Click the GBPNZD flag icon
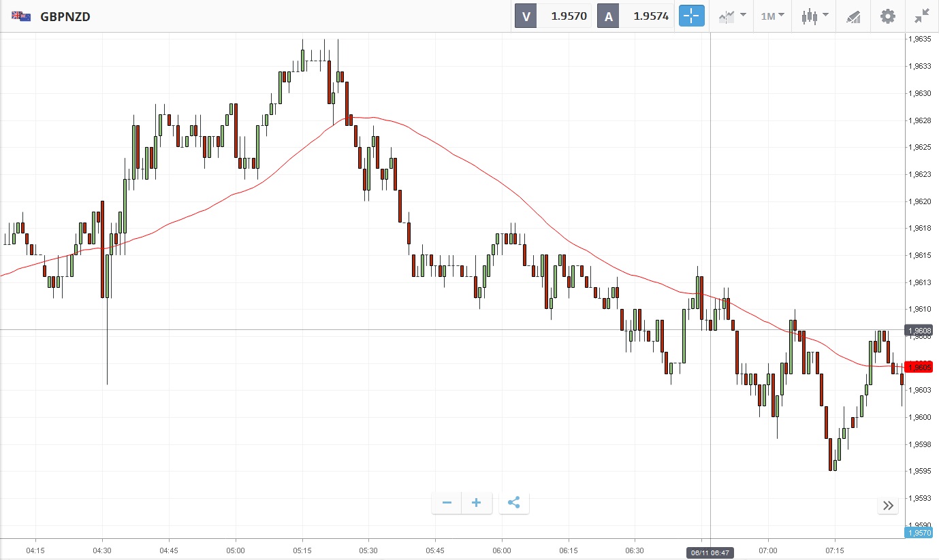Screen dimensions: 939x560 pos(20,16)
